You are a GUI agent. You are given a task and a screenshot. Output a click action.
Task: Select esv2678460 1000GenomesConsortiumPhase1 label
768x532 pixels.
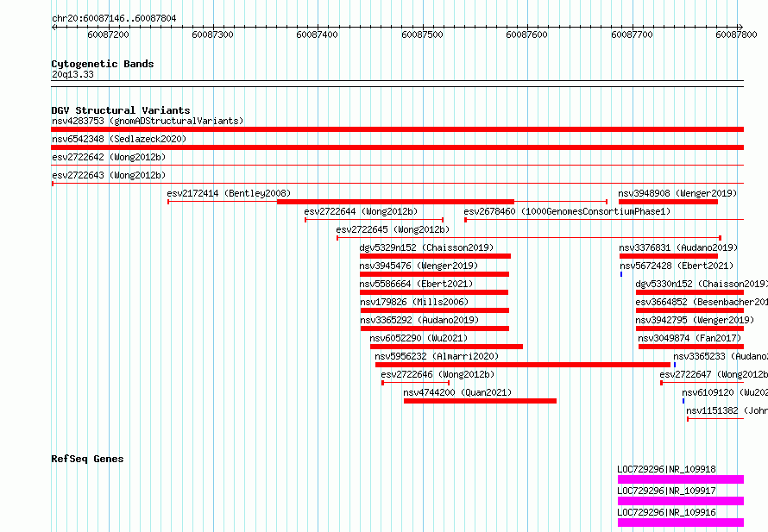(567, 211)
